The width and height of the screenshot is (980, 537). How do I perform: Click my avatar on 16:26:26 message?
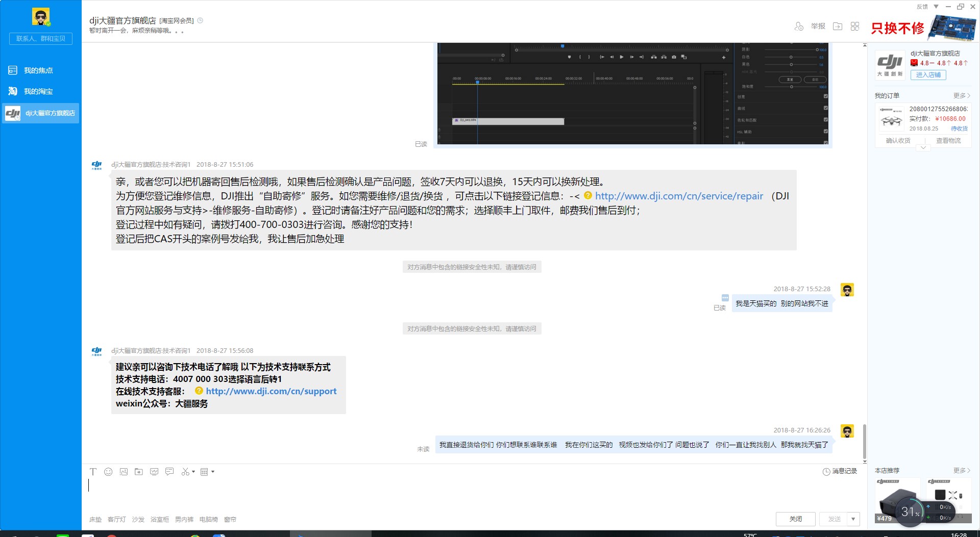pyautogui.click(x=847, y=431)
